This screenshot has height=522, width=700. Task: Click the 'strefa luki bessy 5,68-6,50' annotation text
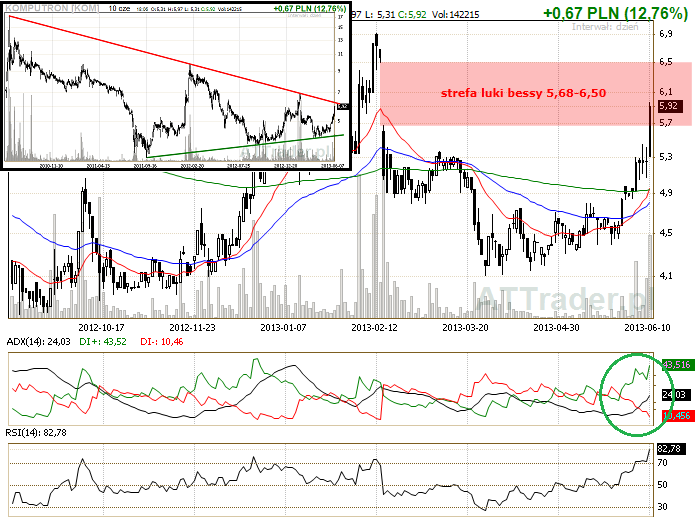click(523, 93)
